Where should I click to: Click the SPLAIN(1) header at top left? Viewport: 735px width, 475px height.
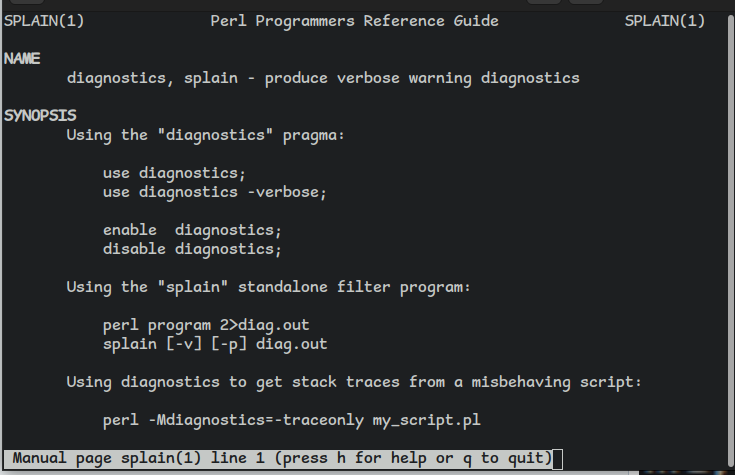point(44,21)
